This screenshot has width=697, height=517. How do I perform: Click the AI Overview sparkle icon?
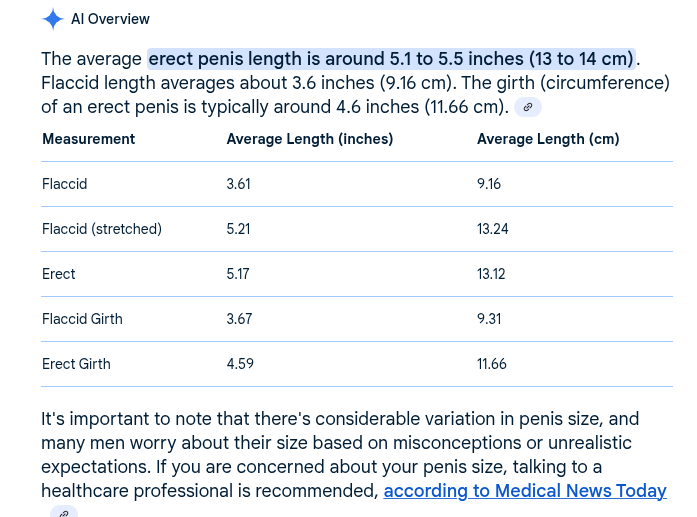click(53, 19)
